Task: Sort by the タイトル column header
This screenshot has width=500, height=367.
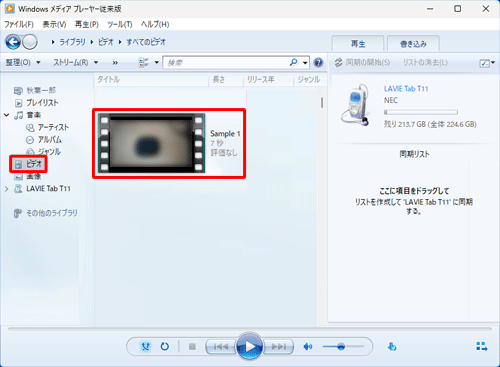Action: point(152,80)
